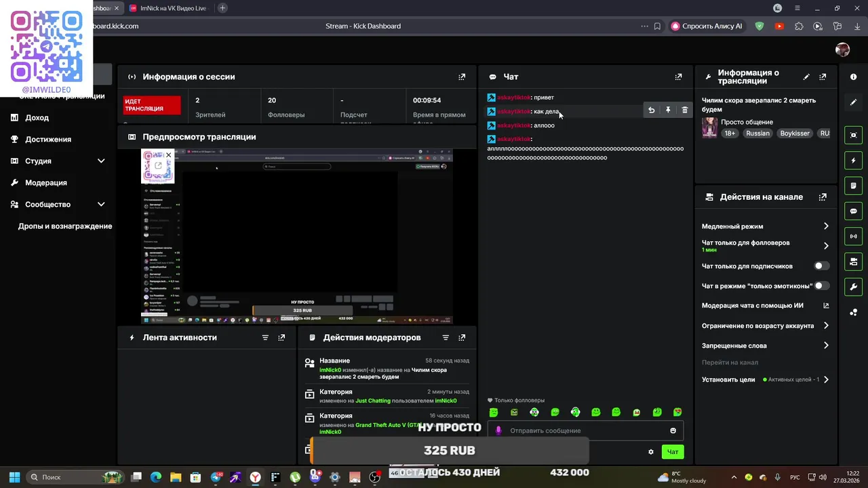Pop out the Session Information panel

click(x=462, y=77)
